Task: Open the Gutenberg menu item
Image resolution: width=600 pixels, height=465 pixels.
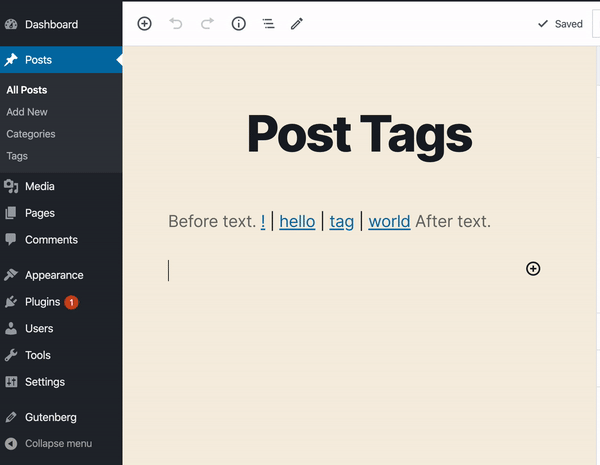Action: coord(61,417)
